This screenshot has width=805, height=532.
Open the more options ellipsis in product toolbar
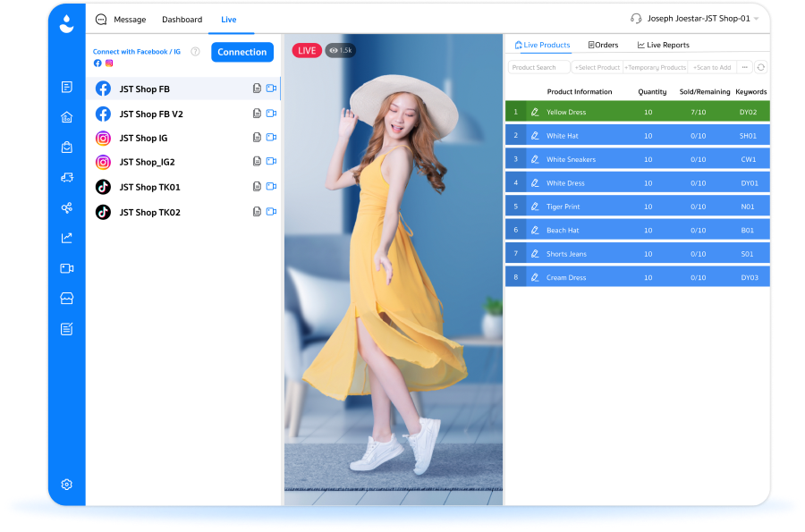pos(745,67)
